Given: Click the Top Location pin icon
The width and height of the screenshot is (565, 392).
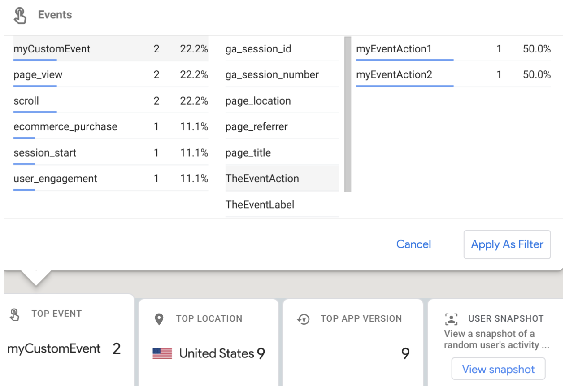Looking at the screenshot, I should click(159, 319).
